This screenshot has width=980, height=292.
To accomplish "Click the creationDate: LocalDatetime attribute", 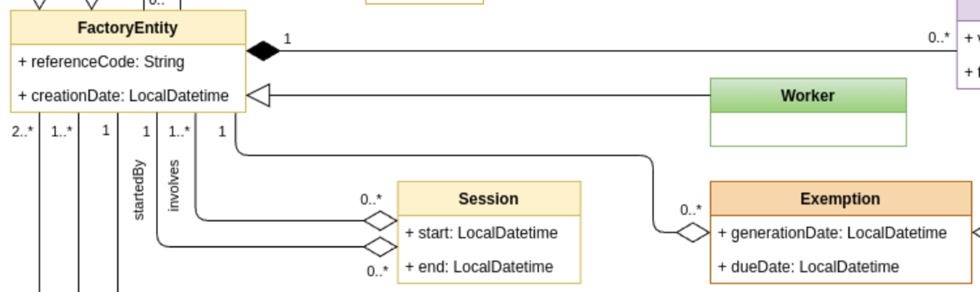I will point(123,95).
